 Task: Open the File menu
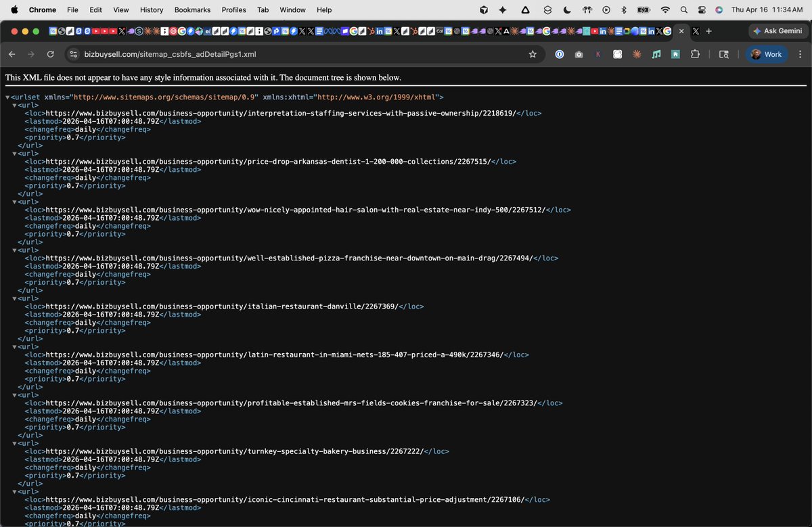tap(72, 9)
